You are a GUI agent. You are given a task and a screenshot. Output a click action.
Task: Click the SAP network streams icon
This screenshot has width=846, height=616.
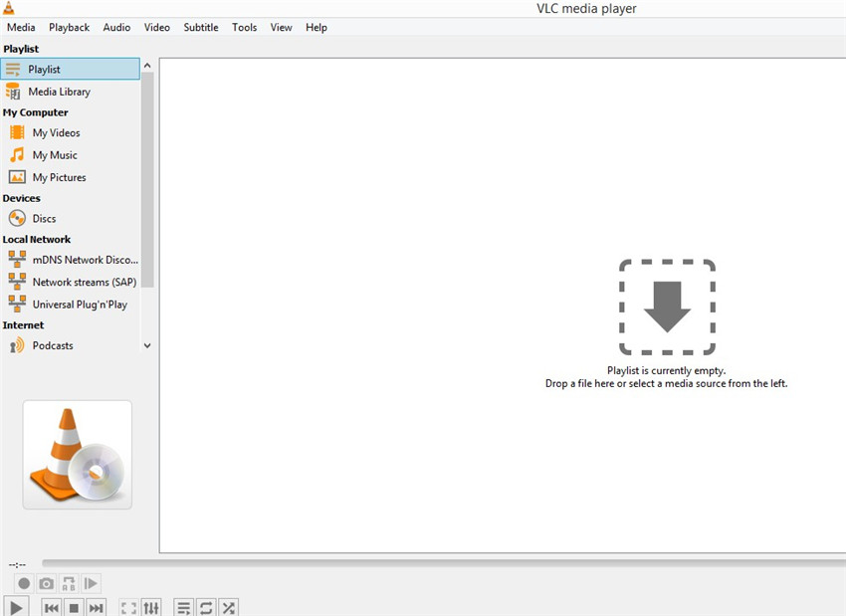17,282
